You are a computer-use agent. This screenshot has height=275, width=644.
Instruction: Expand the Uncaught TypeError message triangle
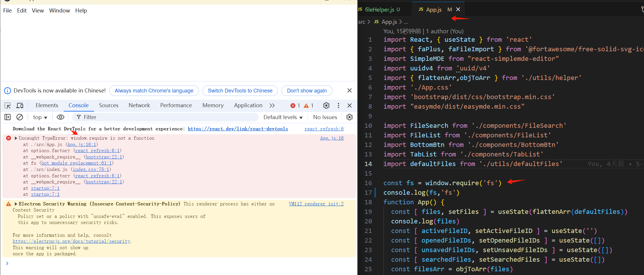coord(16,138)
